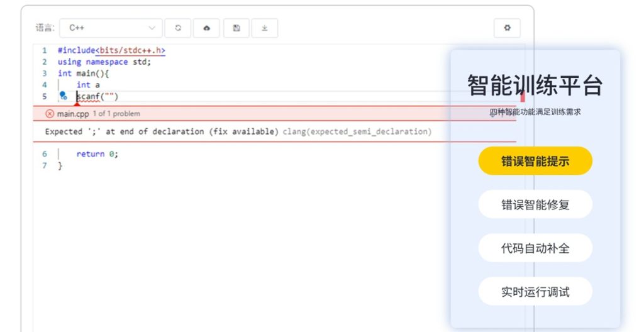Click the download code icon
The height and width of the screenshot is (332, 644).
(265, 28)
